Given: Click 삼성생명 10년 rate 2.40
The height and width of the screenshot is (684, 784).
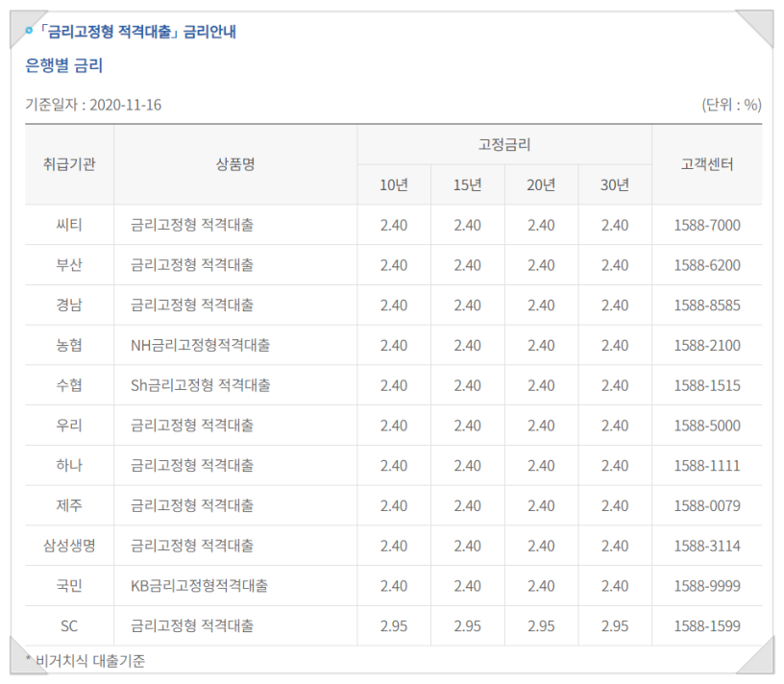Looking at the screenshot, I should [394, 546].
